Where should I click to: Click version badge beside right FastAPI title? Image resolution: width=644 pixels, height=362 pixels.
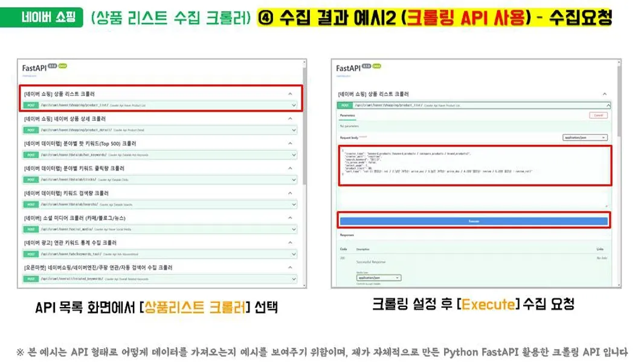[366, 66]
